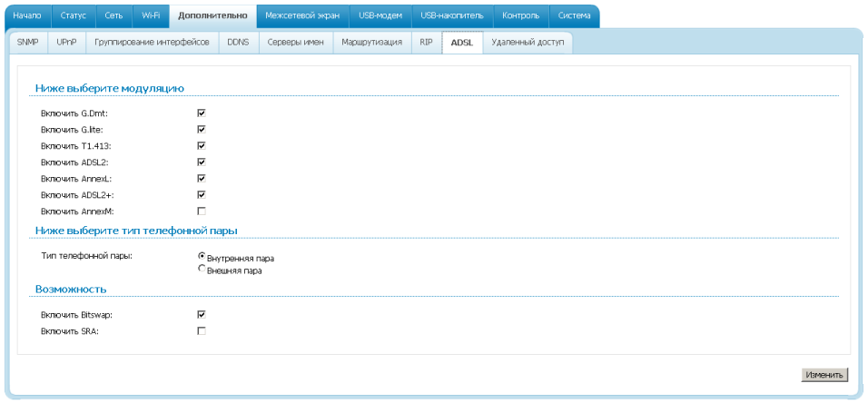Open the SNMP subtab

coord(27,43)
